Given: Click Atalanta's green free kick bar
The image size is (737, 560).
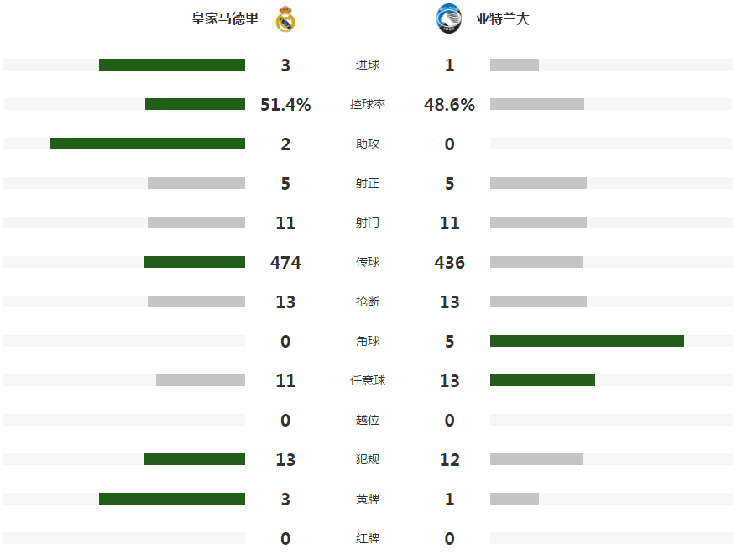Looking at the screenshot, I should pos(542,380).
